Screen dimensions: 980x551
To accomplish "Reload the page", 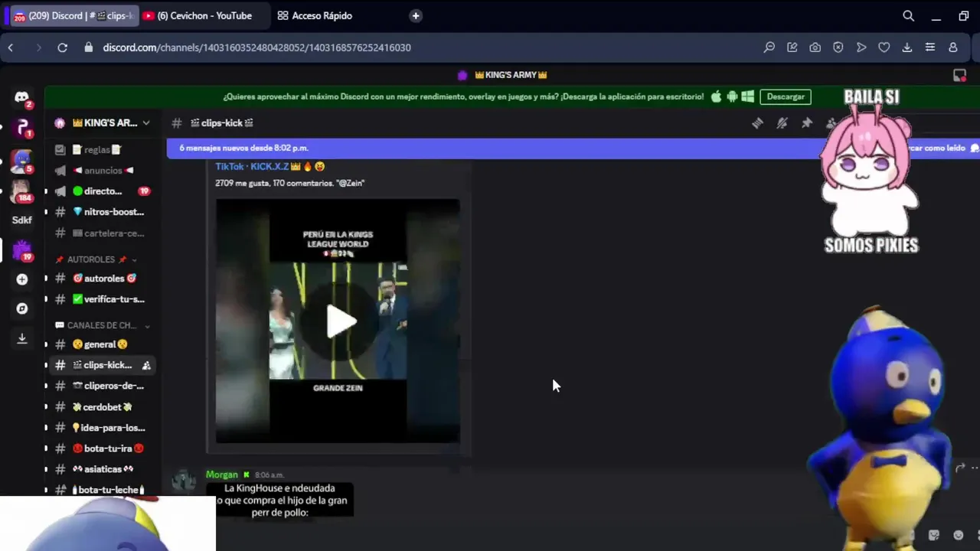I will point(62,47).
